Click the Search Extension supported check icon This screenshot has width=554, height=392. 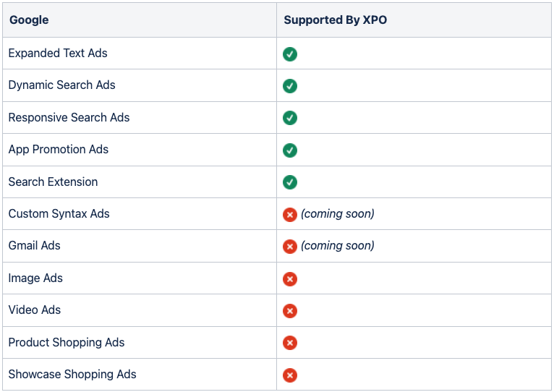point(290,182)
